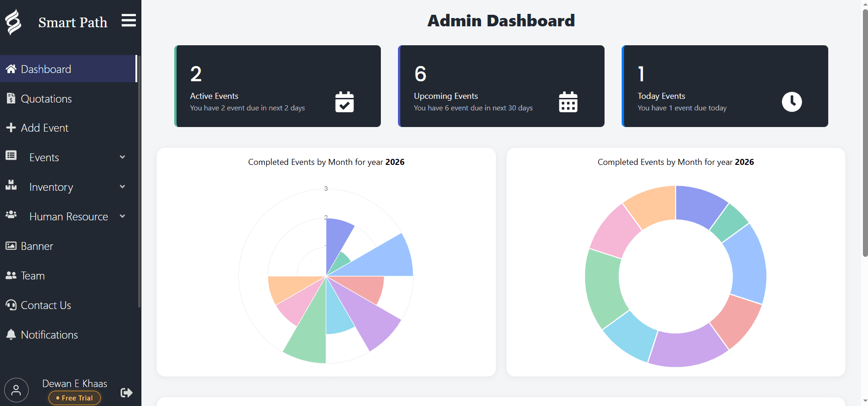
Task: Click the "Today Events" card title
Action: 661,96
